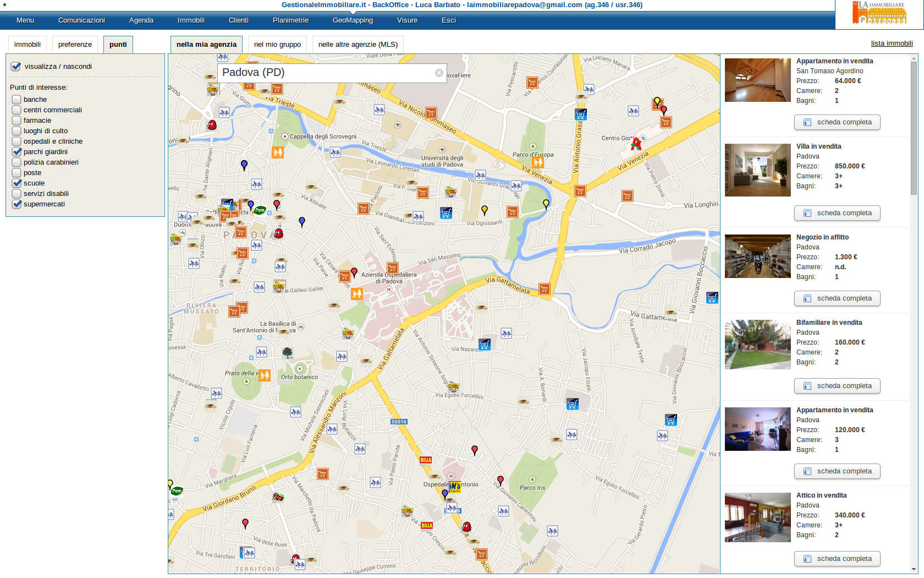The width and height of the screenshot is (924, 578).
Task: Follow the lista immobili link
Action: [892, 43]
